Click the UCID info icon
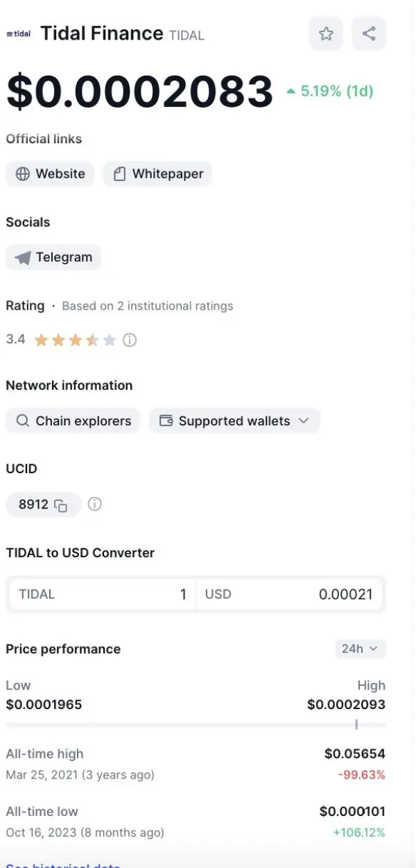This screenshot has height=868, width=416. click(95, 504)
